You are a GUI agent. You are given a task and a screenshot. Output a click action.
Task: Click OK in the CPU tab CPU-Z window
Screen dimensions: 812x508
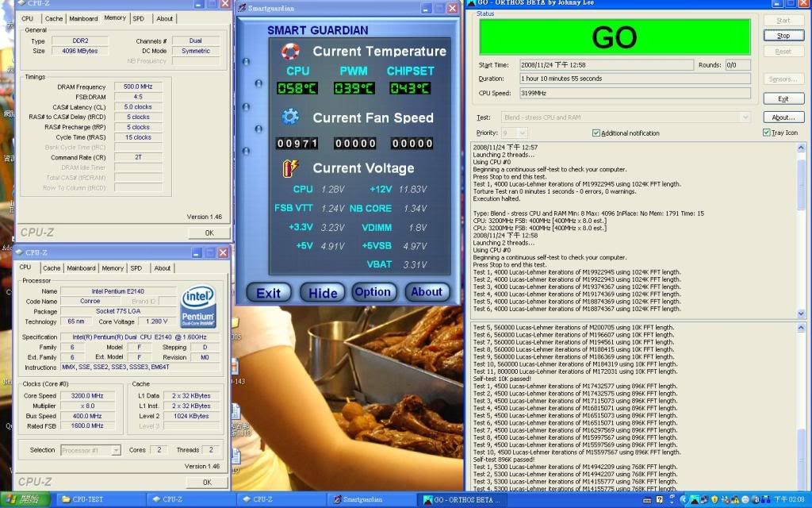tap(207, 482)
